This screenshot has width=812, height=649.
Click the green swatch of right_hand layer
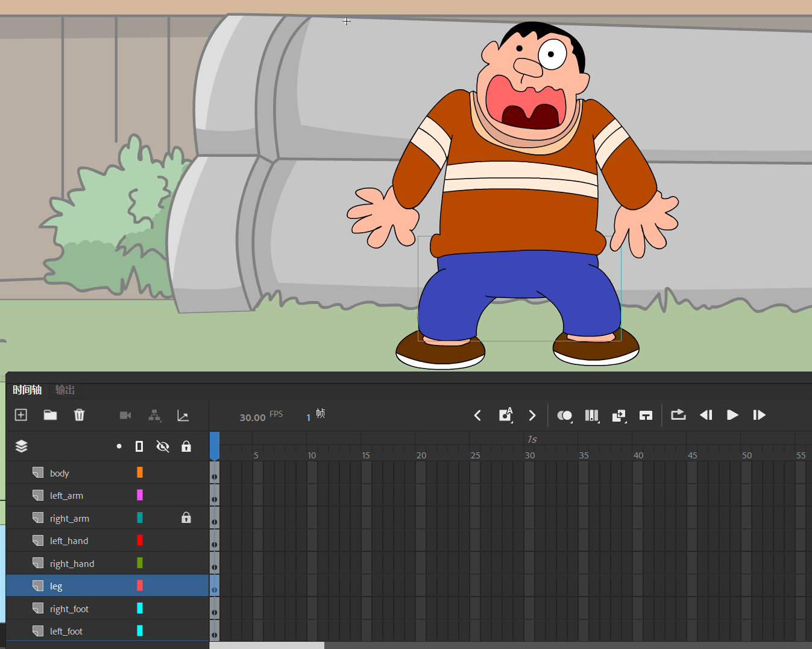(140, 563)
